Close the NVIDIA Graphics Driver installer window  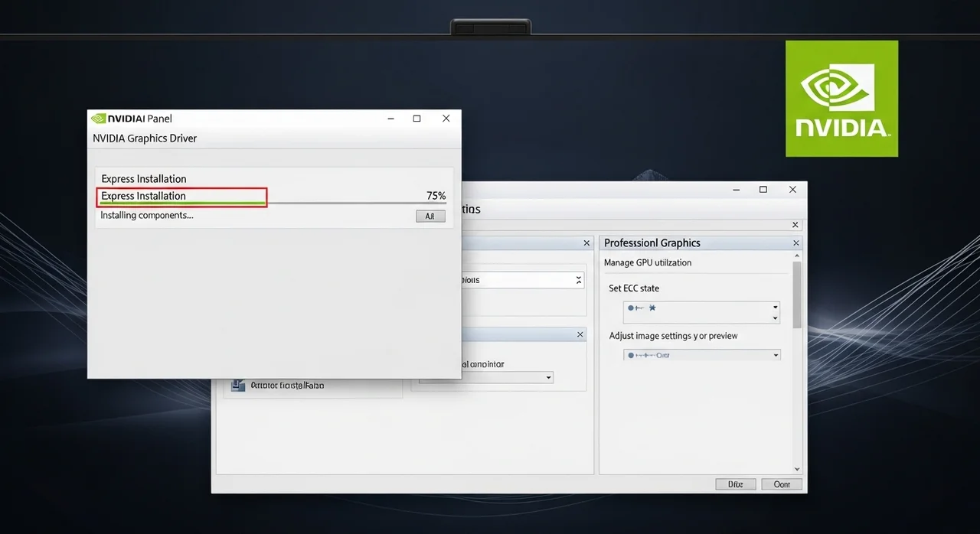[446, 119]
